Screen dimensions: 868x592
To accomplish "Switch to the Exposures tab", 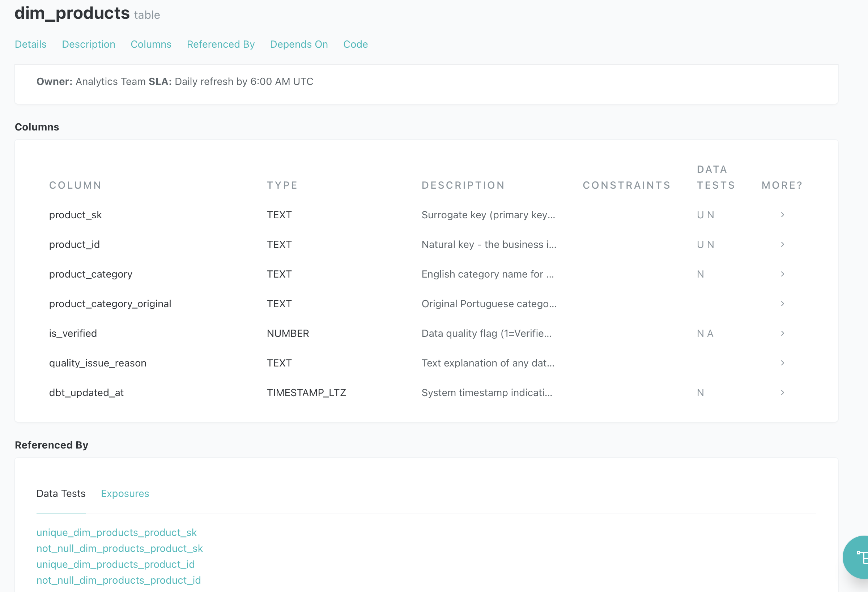I will click(125, 493).
